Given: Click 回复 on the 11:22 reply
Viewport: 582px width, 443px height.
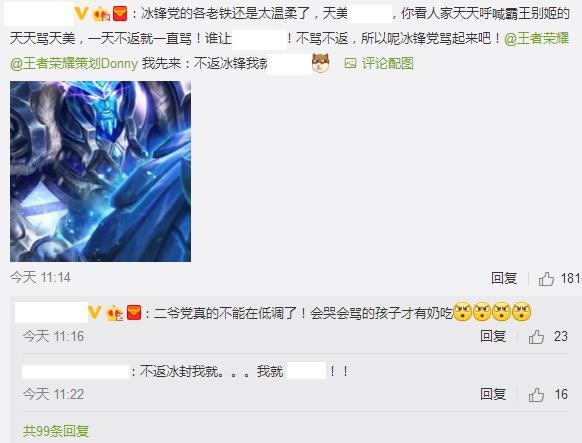Looking at the screenshot, I should pos(493,394).
